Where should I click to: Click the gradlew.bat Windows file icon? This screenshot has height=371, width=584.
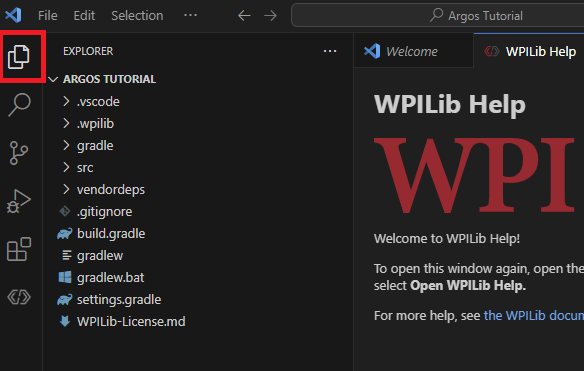[65, 278]
